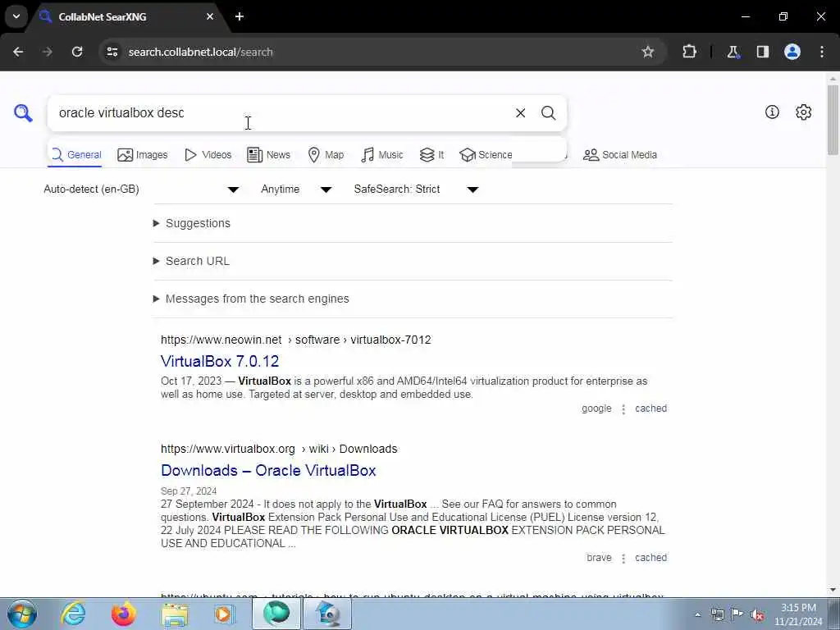Switch to the Map tab

[326, 155]
